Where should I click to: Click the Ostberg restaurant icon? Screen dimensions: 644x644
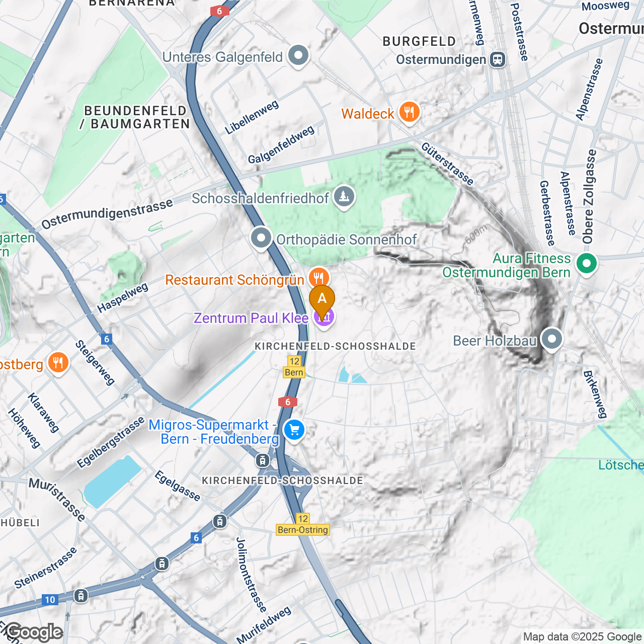(58, 363)
